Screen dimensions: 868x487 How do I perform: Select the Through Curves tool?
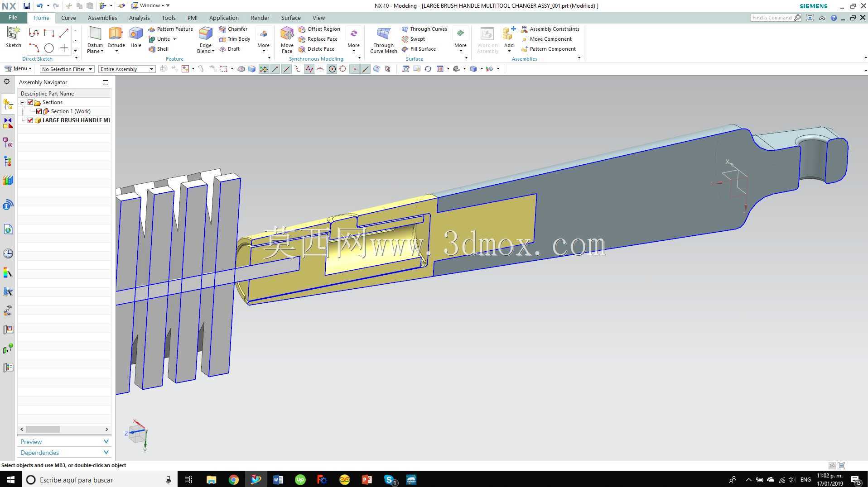424,29
